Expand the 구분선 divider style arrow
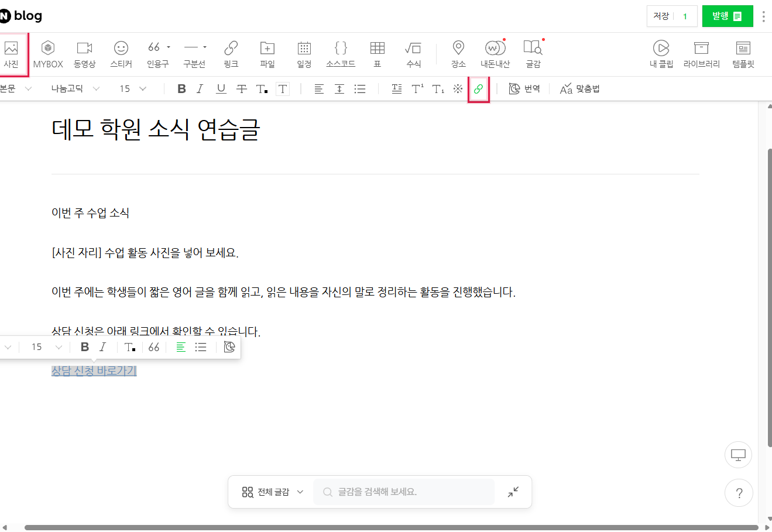Viewport: 772px width, 532px height. point(205,47)
